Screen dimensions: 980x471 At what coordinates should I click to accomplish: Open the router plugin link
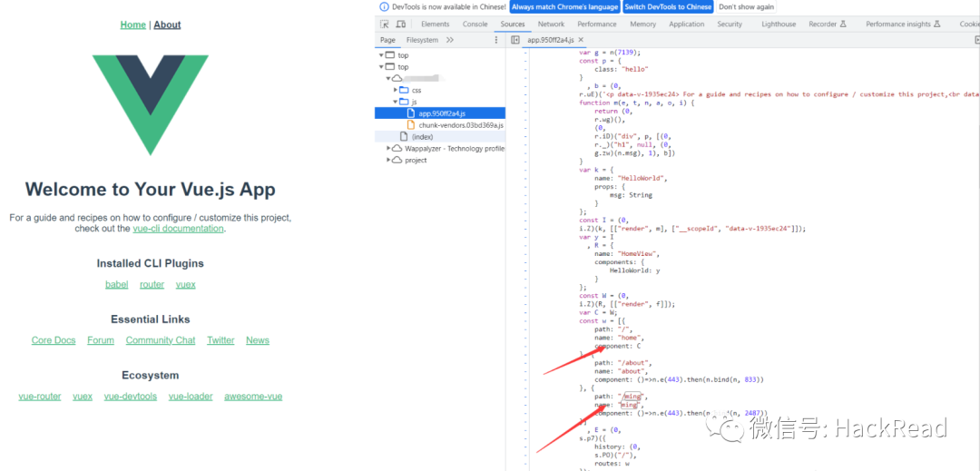pyautogui.click(x=152, y=284)
